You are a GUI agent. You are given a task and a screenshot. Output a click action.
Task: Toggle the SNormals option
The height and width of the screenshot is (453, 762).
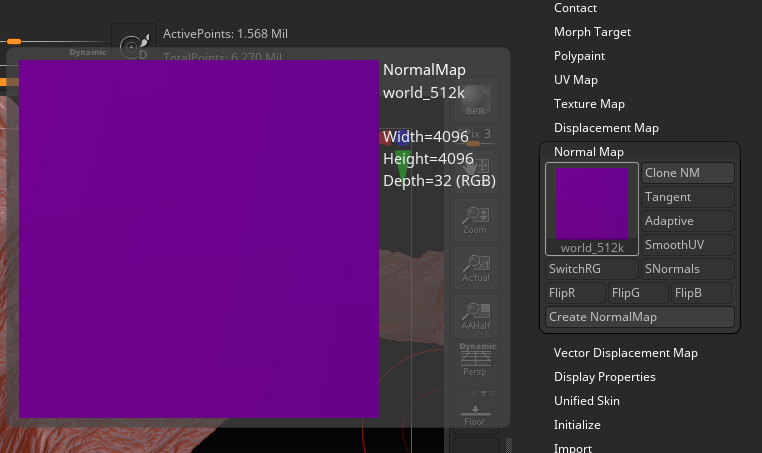pos(688,269)
